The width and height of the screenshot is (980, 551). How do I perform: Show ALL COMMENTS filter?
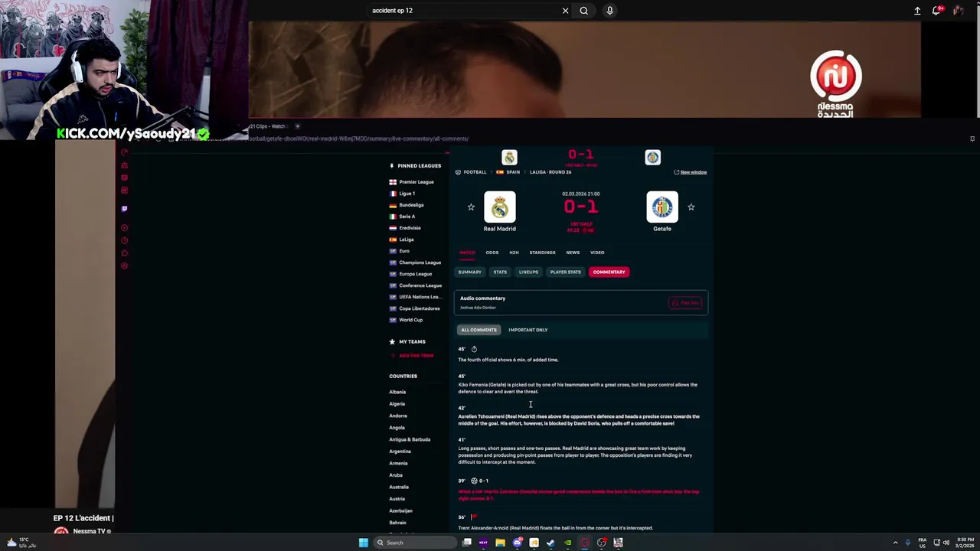click(x=479, y=330)
